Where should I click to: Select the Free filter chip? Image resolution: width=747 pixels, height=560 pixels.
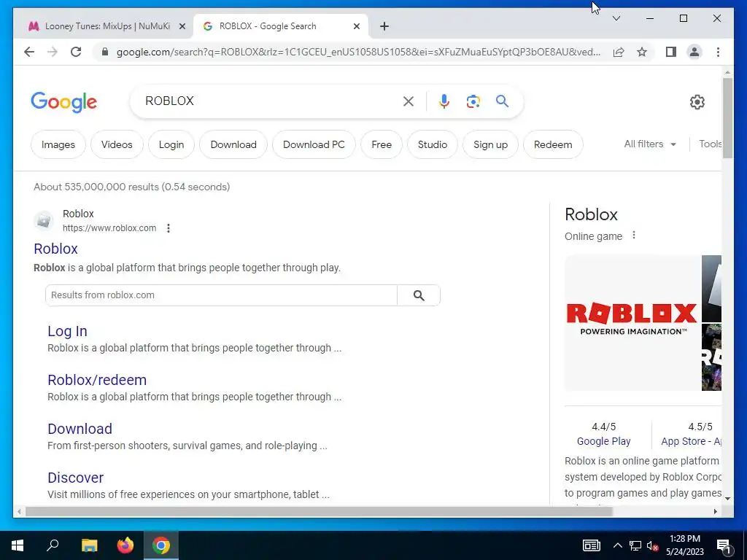pyautogui.click(x=382, y=144)
